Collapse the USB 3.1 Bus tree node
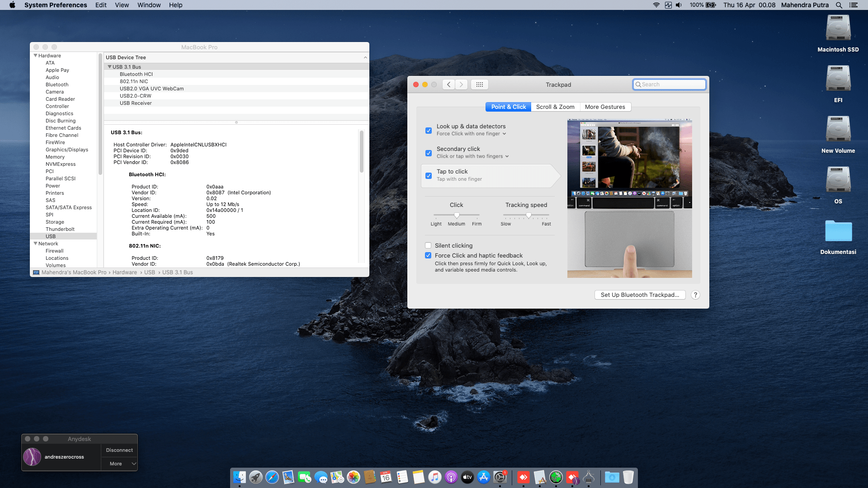 109,67
